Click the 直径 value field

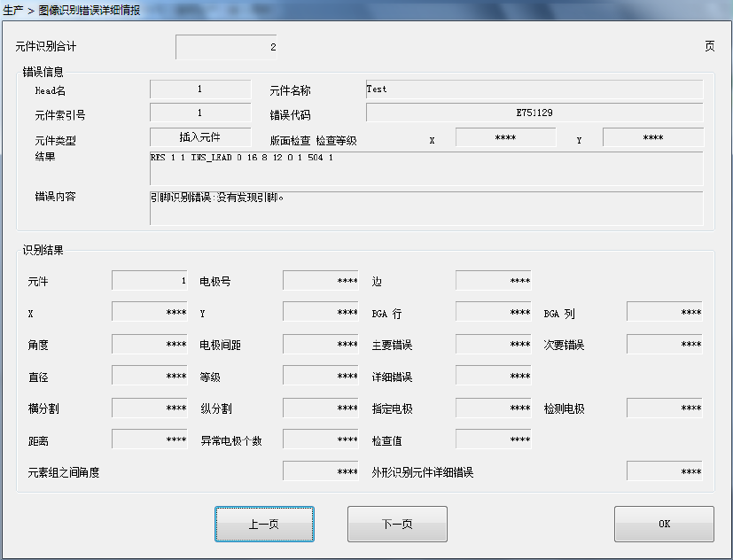click(150, 376)
